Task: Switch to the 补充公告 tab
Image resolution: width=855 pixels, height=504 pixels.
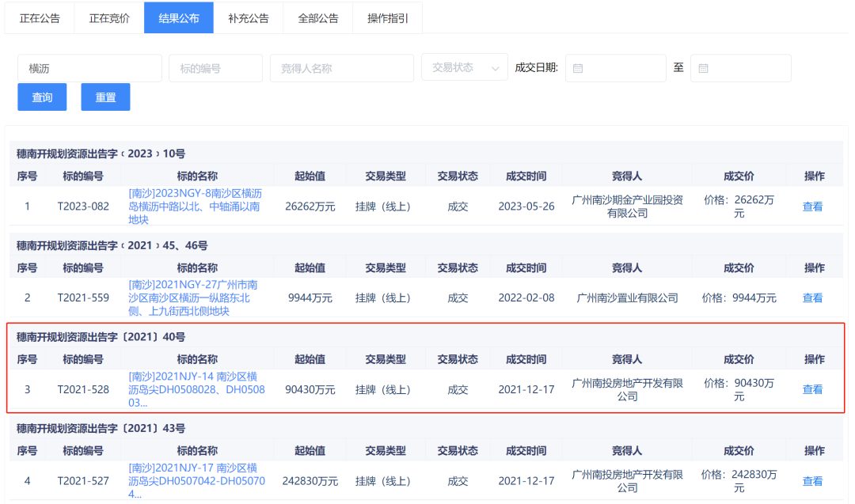Action: click(249, 17)
